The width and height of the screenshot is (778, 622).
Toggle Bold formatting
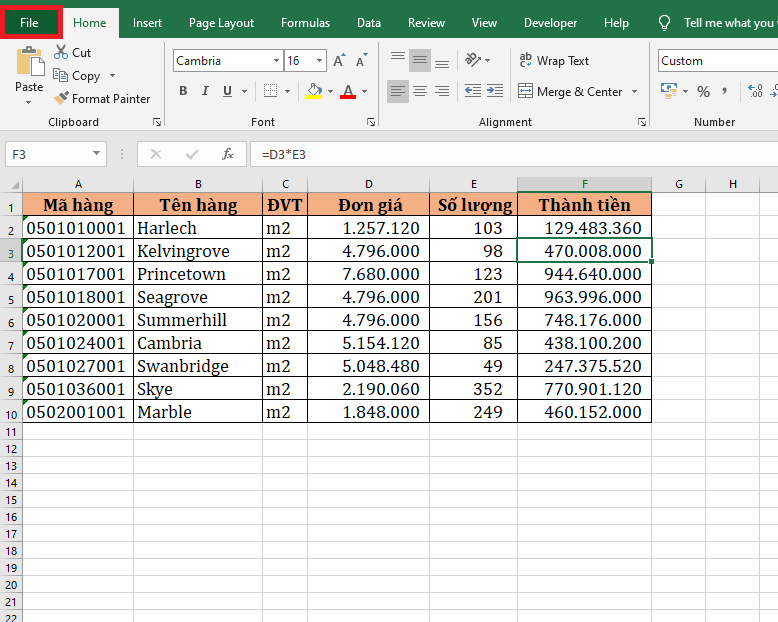pyautogui.click(x=183, y=92)
